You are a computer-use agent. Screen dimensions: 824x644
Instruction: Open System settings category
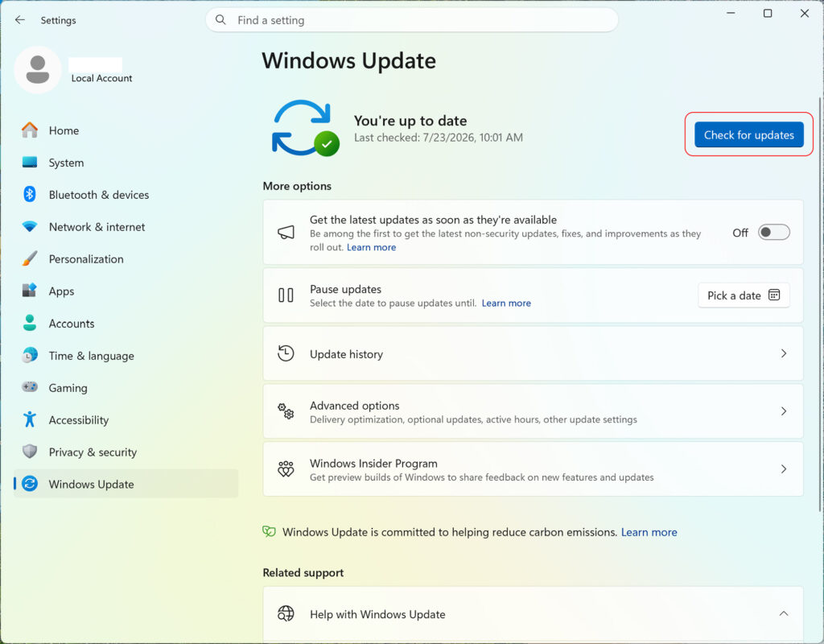pos(126,163)
